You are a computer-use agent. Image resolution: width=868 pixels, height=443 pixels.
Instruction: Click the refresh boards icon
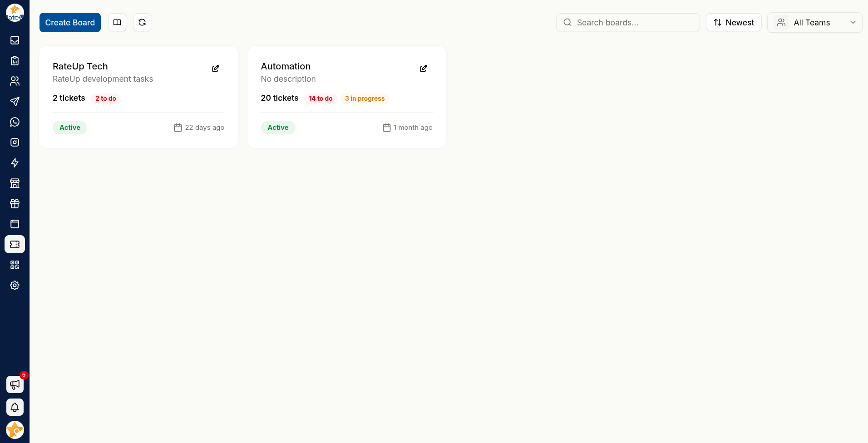(x=142, y=22)
